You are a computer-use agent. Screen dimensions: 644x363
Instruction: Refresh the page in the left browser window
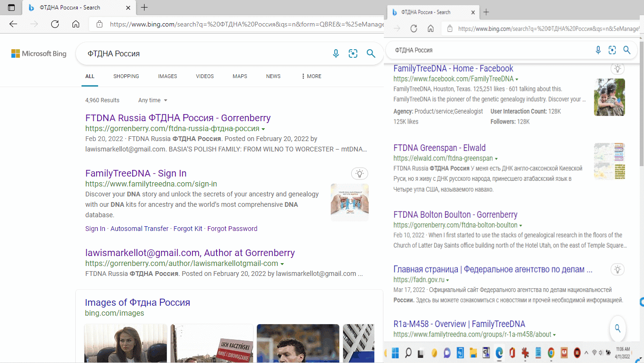click(55, 24)
